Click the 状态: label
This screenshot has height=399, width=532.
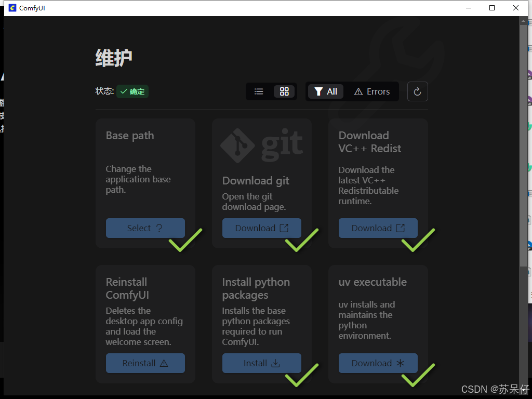tap(104, 91)
